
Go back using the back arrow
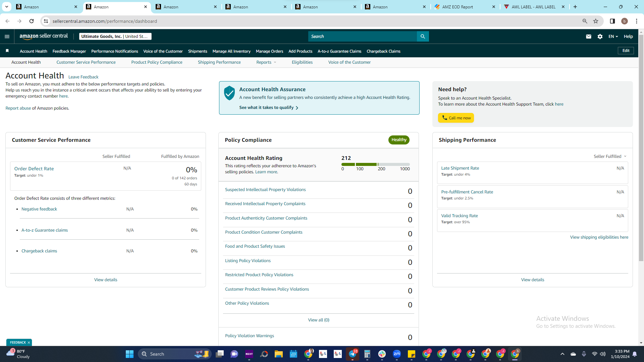(x=7, y=21)
